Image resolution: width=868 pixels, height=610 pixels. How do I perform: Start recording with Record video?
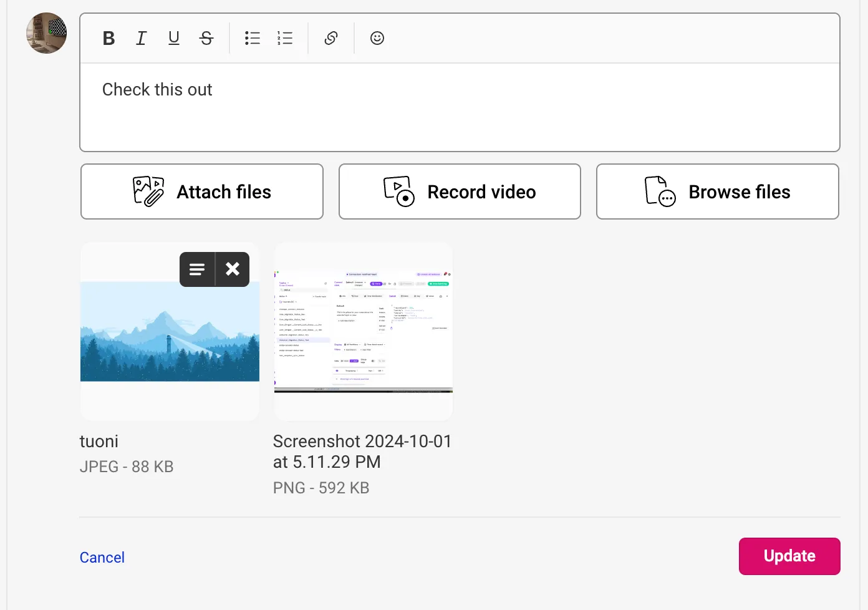pos(460,191)
